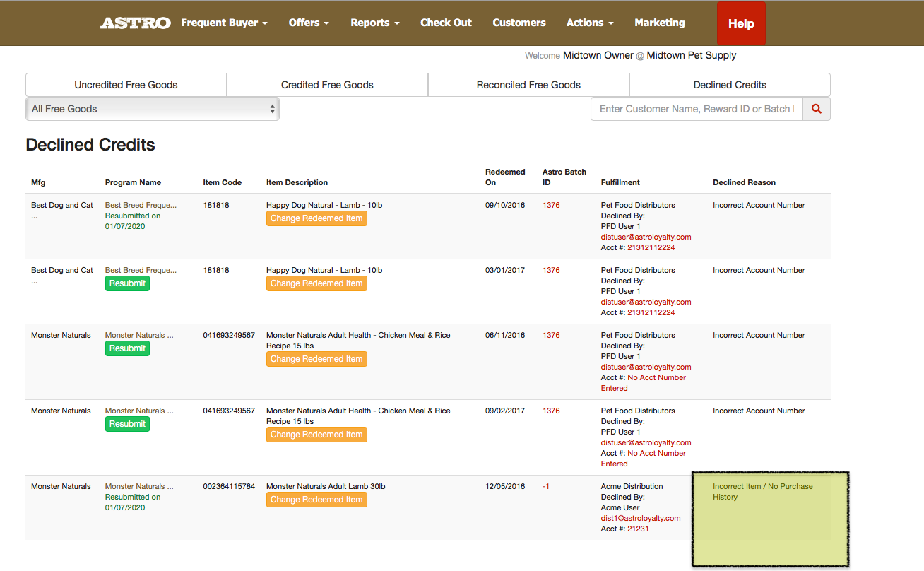Open the Reconciled Free Goods tab
924x571 pixels.
(x=528, y=85)
